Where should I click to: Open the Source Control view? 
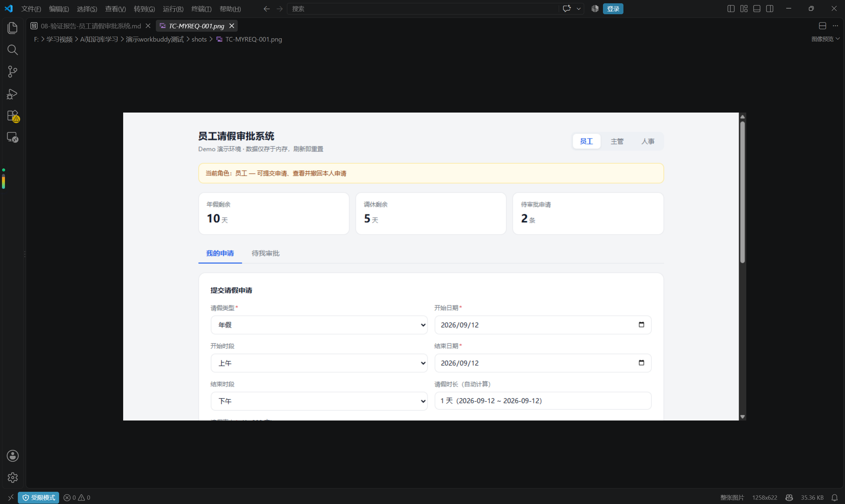13,72
